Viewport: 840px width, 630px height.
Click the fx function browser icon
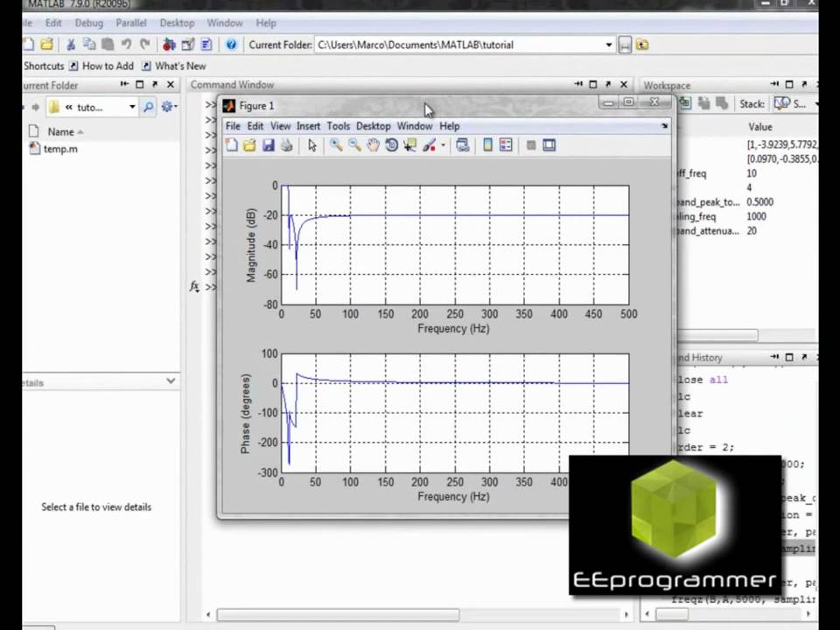coord(194,287)
